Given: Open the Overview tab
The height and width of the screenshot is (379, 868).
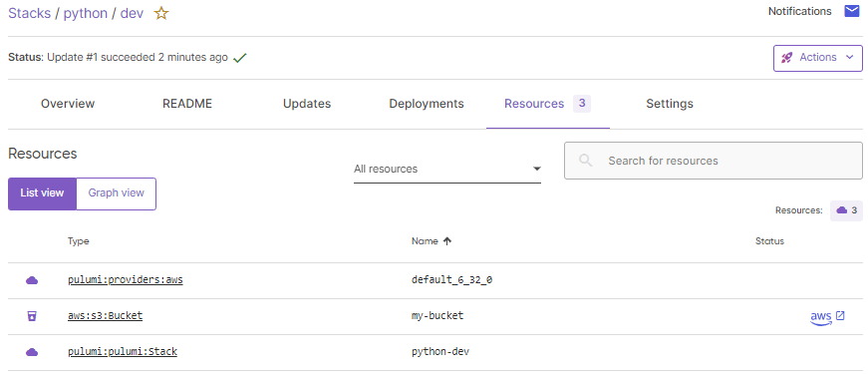Looking at the screenshot, I should 68,104.
